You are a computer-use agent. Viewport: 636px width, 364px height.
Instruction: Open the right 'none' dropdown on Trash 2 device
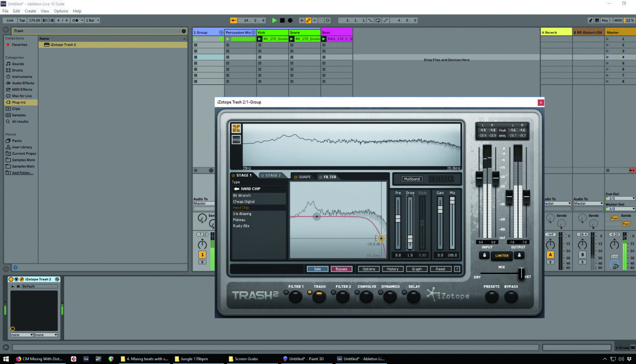(46, 335)
